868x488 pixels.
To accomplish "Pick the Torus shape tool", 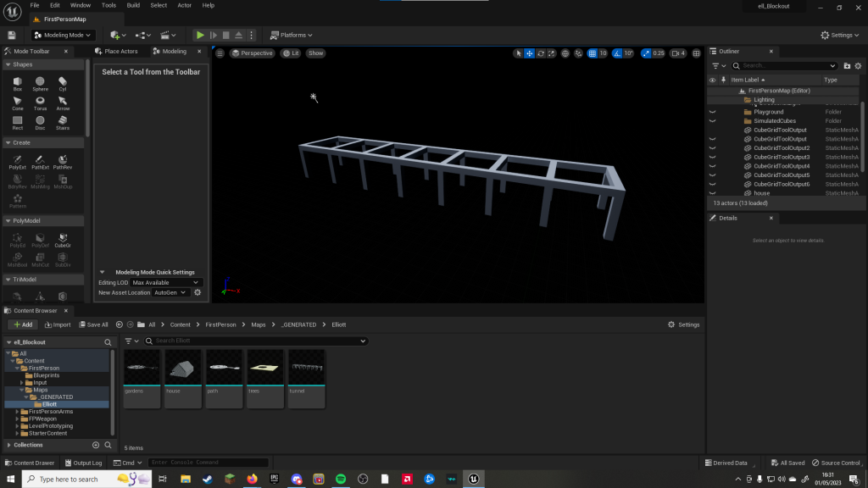I will (40, 102).
